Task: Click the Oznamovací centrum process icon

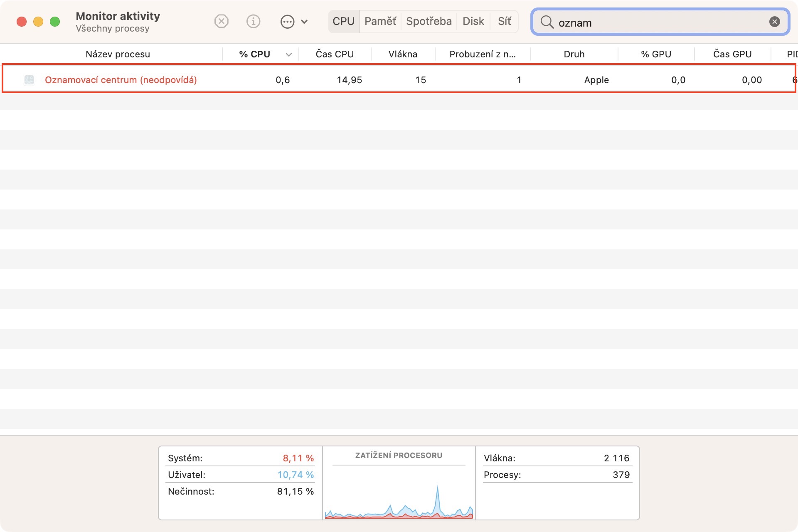Action: point(29,80)
